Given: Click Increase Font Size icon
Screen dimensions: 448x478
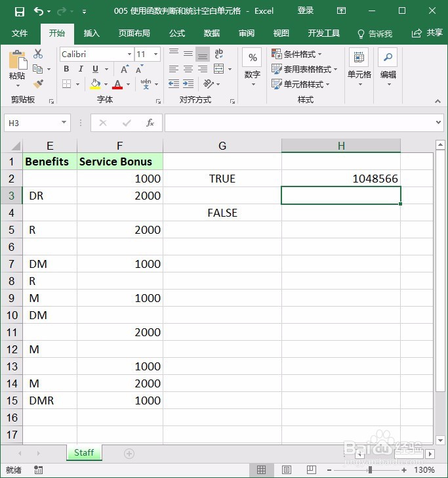Looking at the screenshot, I should (x=125, y=69).
